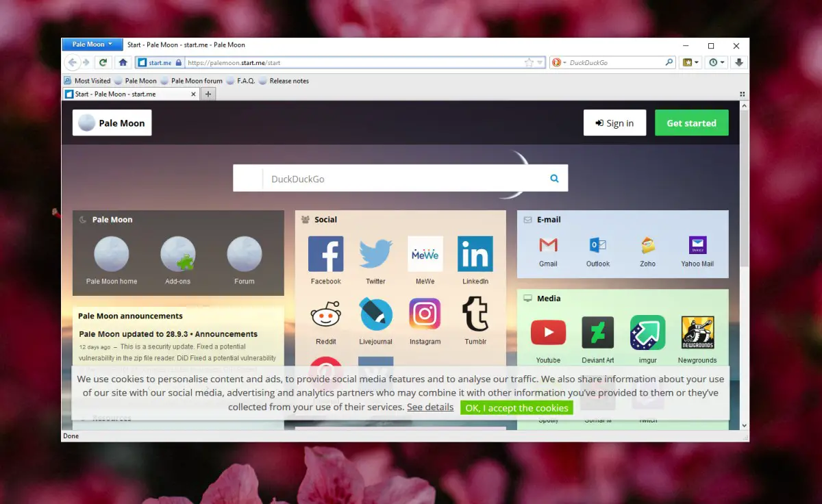Screen dimensions: 822x504
Task: Open the F.A.Q. bookmark
Action: click(240, 81)
